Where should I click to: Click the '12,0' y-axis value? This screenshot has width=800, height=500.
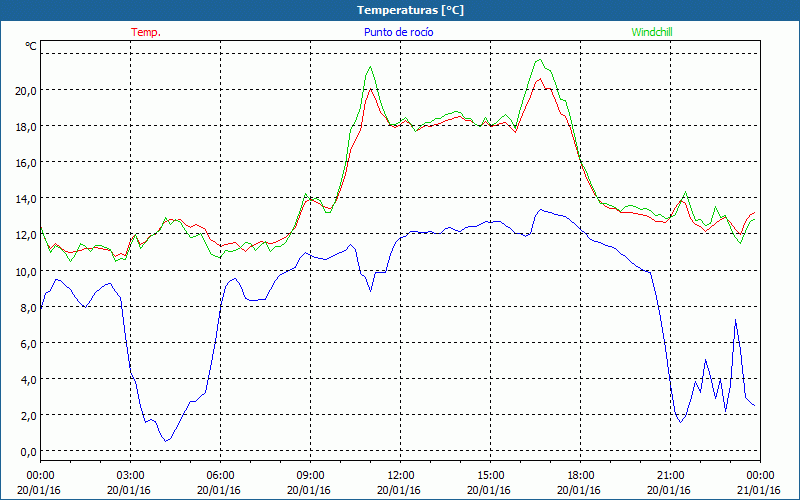(x=26, y=236)
